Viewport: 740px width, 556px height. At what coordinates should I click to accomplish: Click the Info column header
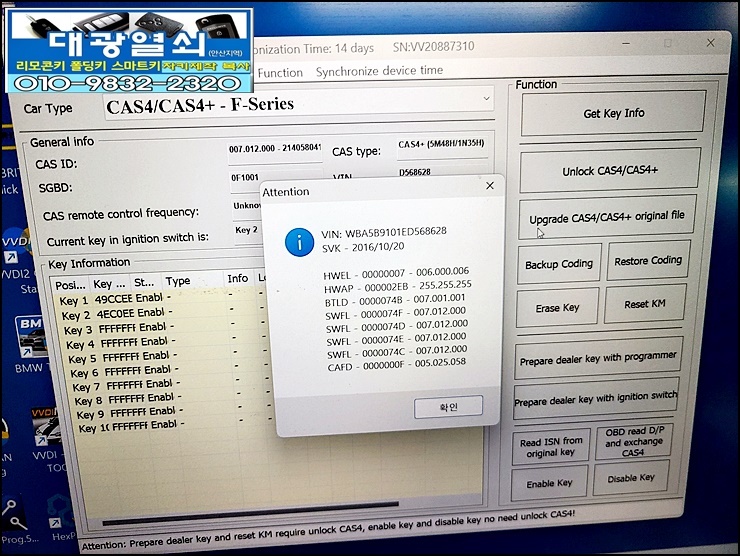(x=238, y=278)
